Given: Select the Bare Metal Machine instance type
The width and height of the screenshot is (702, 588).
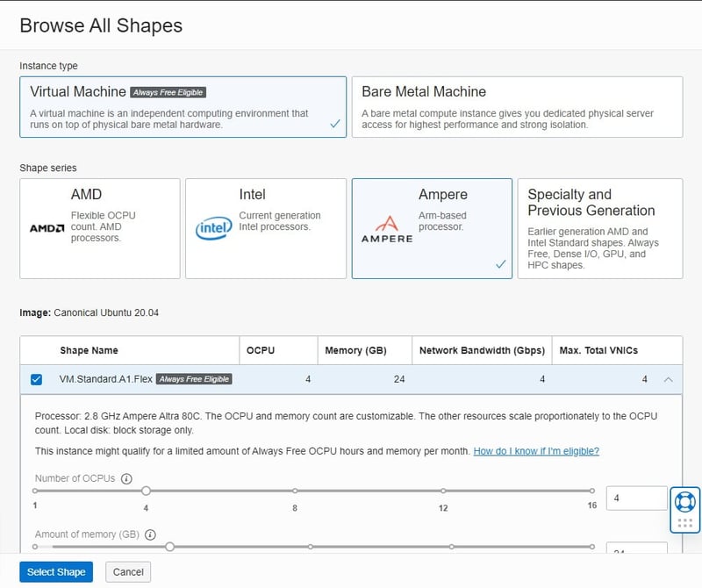Looking at the screenshot, I should coord(517,107).
